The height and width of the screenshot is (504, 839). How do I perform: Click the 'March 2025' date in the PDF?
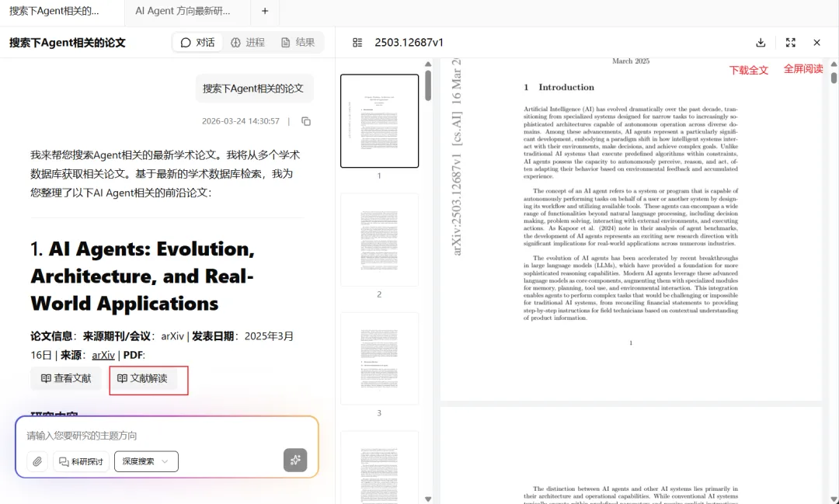631,61
